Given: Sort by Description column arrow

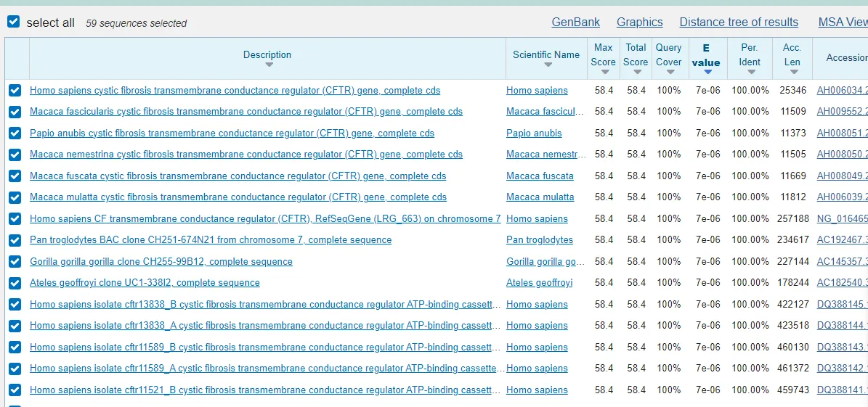Looking at the screenshot, I should (269, 65).
